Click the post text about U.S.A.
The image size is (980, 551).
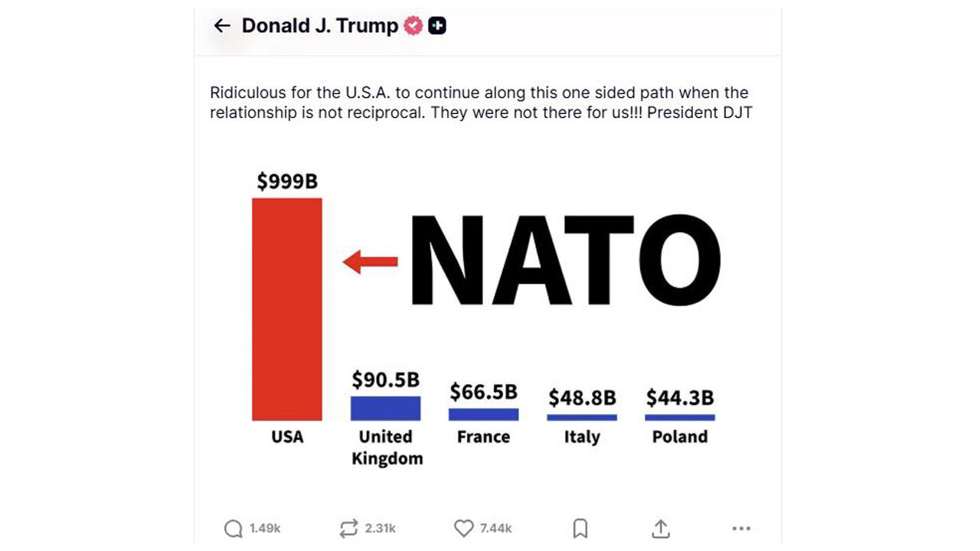tap(479, 103)
